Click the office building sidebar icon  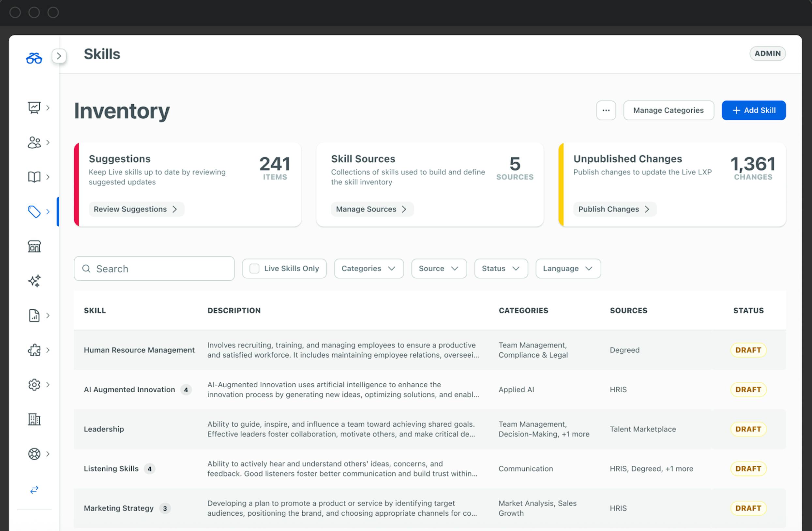(x=34, y=419)
